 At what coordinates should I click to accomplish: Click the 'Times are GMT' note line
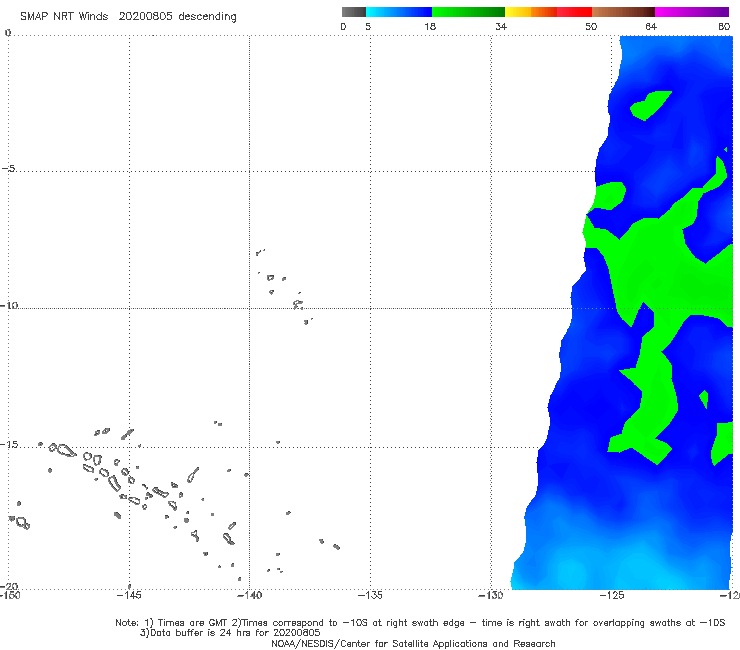coord(420,623)
